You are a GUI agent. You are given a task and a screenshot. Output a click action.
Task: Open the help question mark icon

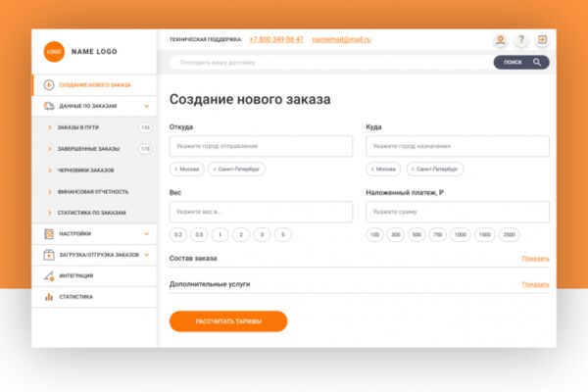(x=521, y=40)
